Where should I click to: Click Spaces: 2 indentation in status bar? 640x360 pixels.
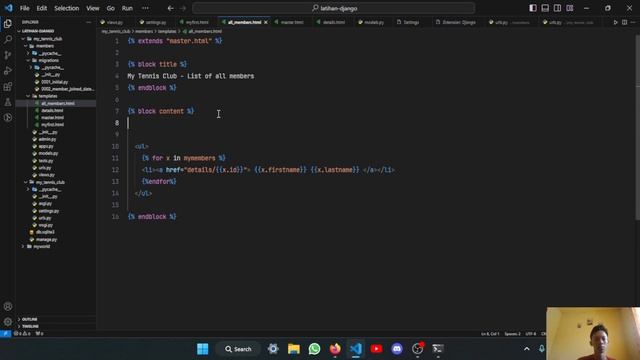point(512,334)
